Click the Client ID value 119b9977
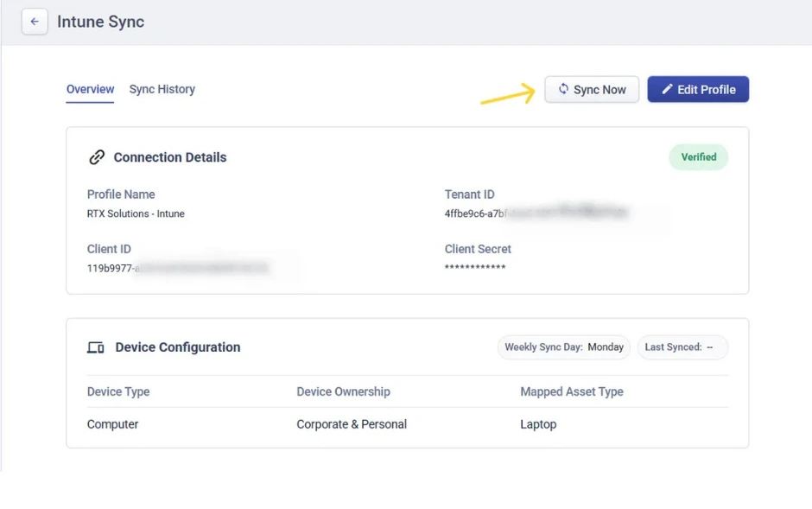 (178, 268)
